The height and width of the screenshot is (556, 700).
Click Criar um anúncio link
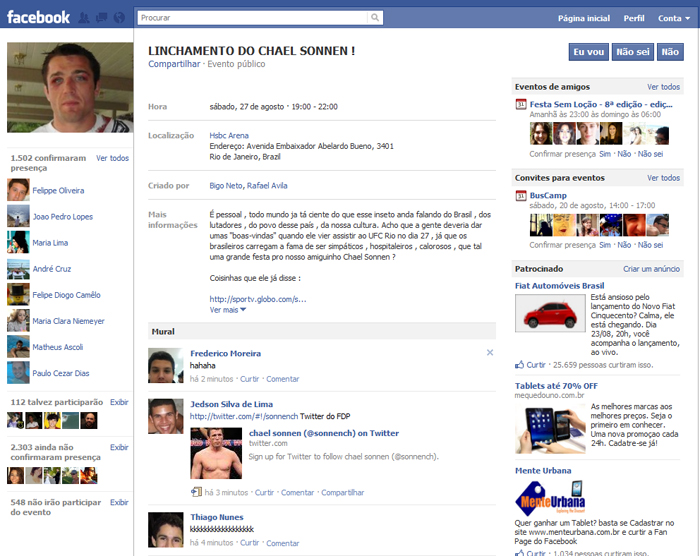pyautogui.click(x=651, y=269)
